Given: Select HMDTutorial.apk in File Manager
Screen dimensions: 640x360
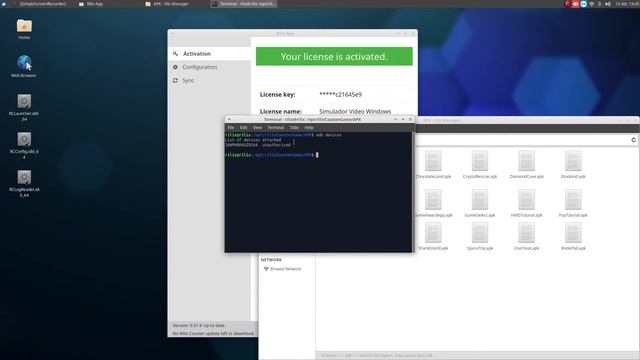Looking at the screenshot, I should point(527,203).
